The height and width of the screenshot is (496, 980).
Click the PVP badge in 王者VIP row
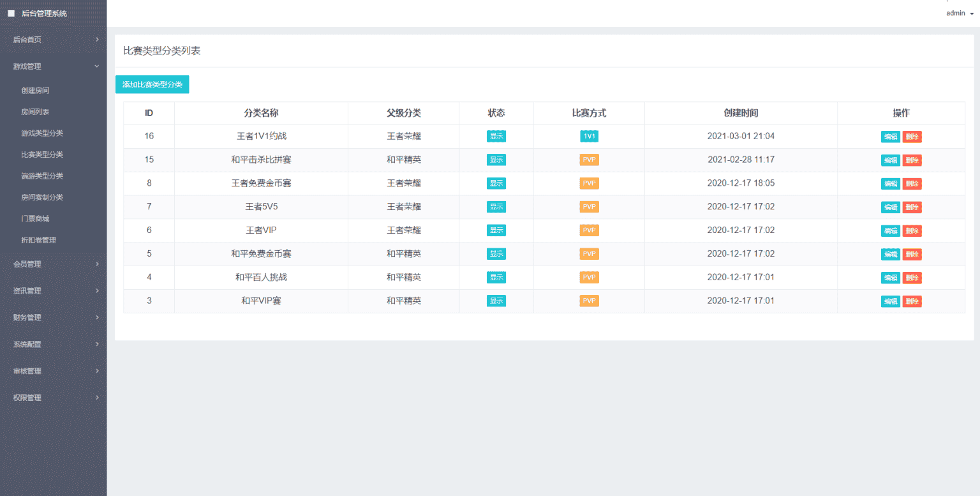[x=589, y=230]
